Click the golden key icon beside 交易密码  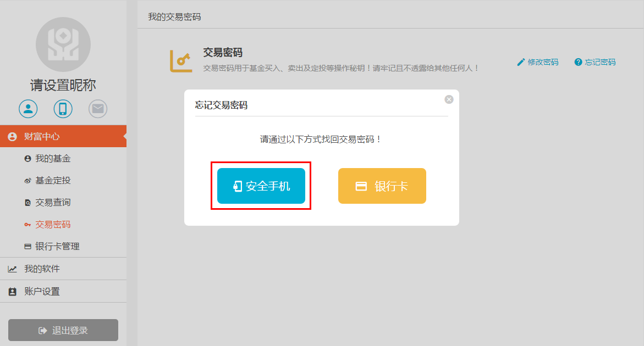[181, 61]
